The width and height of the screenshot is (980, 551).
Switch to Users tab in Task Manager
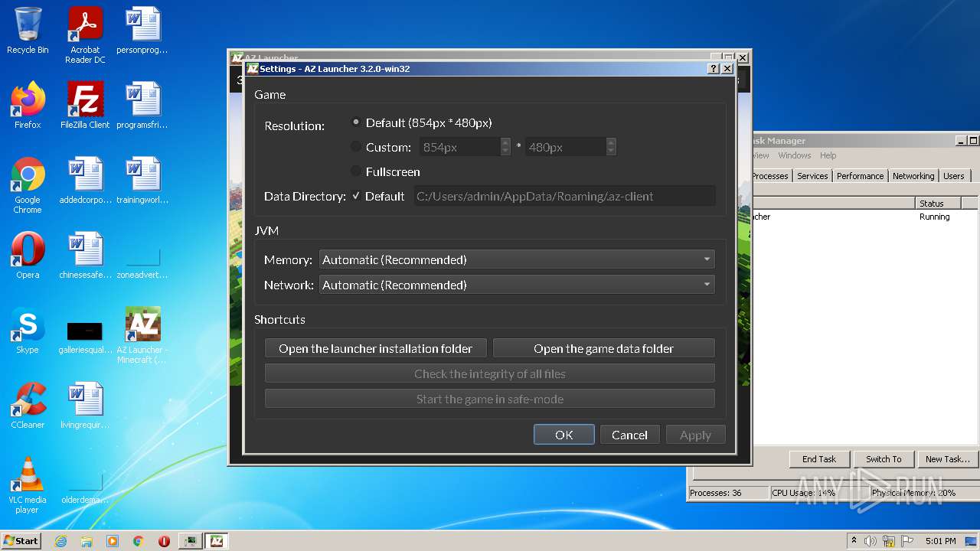[954, 176]
